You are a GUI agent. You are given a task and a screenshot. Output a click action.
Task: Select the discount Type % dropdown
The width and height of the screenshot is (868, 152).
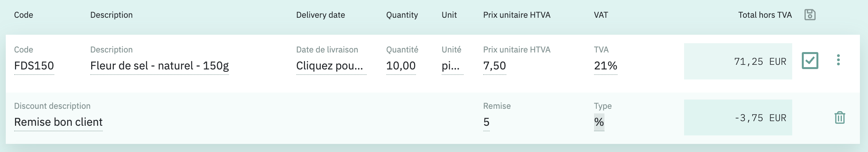click(599, 122)
